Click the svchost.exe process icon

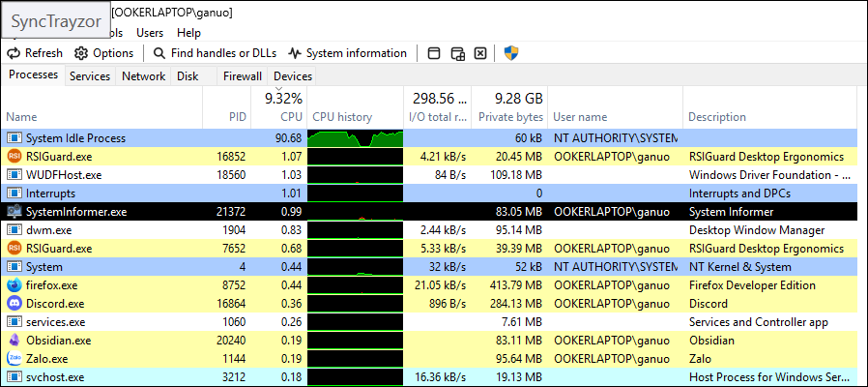tap(14, 377)
